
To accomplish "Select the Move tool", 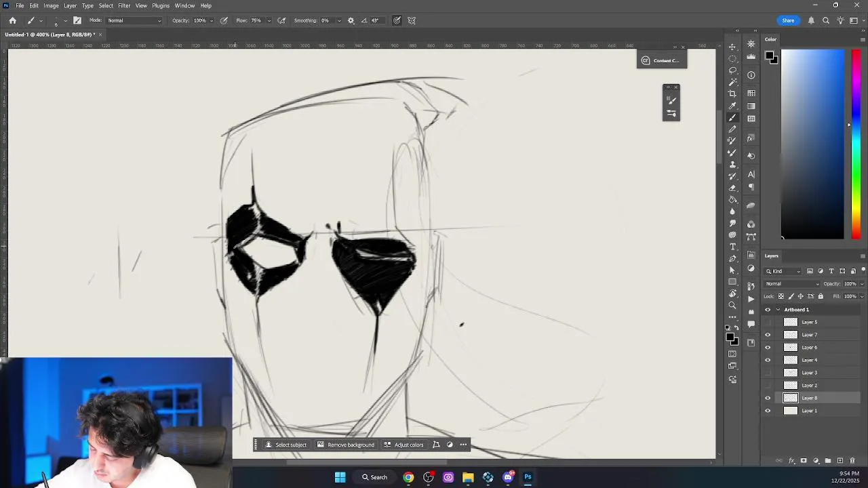I will pyautogui.click(x=732, y=47).
